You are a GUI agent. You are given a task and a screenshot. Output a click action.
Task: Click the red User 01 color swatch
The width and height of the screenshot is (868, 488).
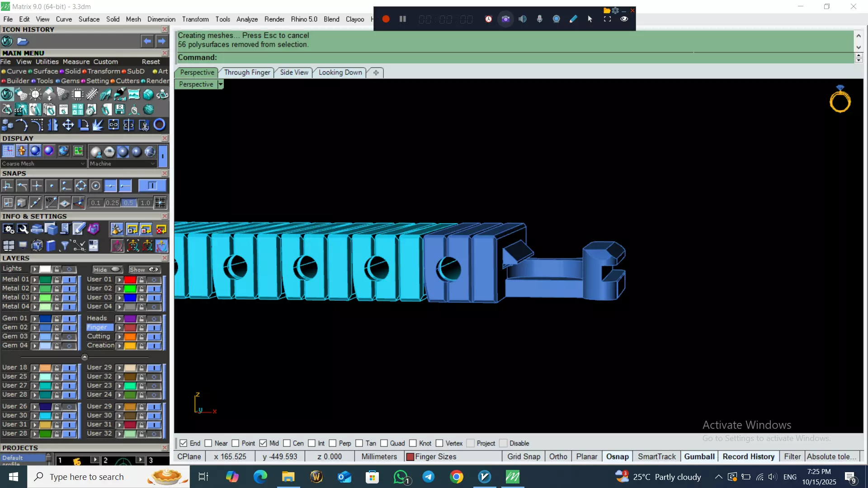[130, 280]
